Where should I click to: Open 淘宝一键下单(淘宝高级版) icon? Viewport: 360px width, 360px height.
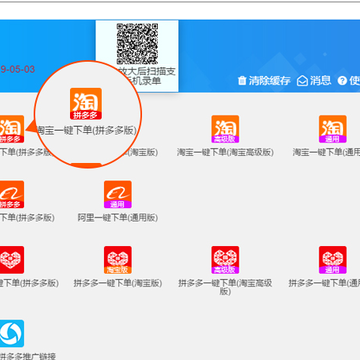tap(225, 129)
